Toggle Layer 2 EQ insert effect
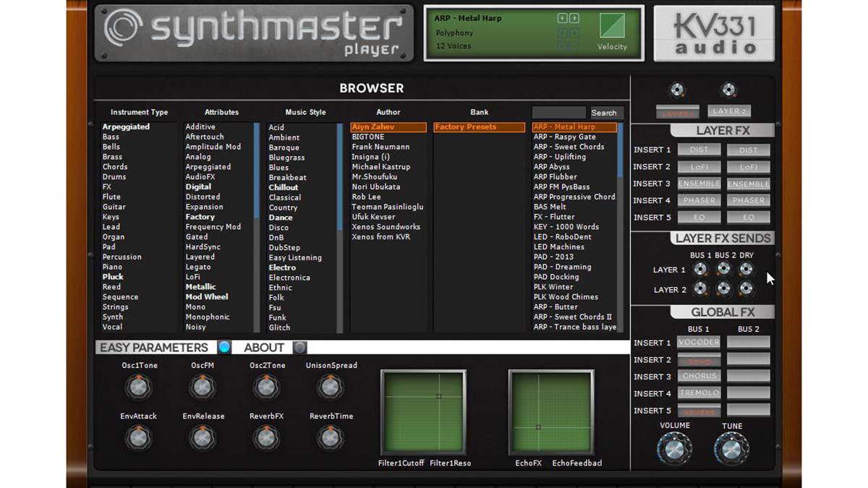This screenshot has height=488, width=868. coord(749,217)
